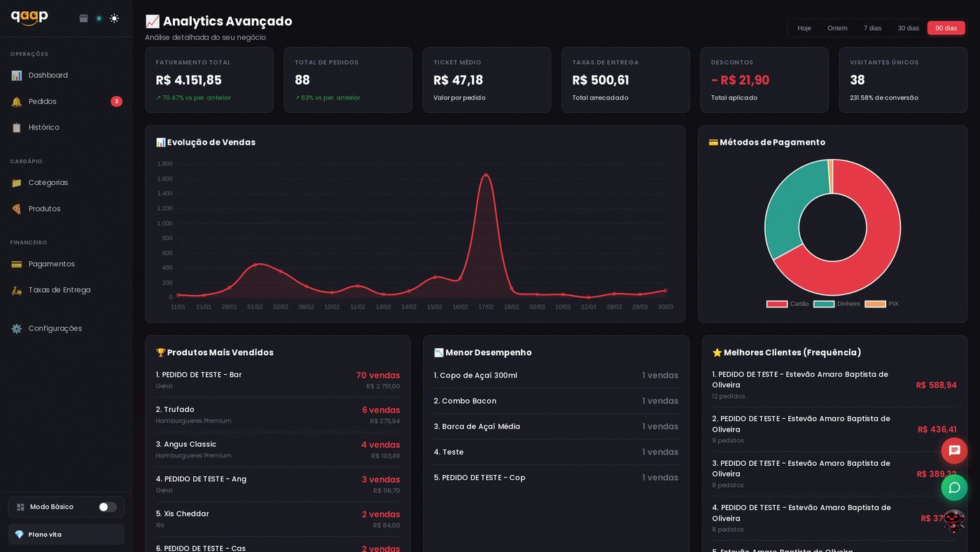Viewport: 980px width, 552px height.
Task: Click the Faturamento Total value R$ 4.151,85
Action: coord(188,81)
